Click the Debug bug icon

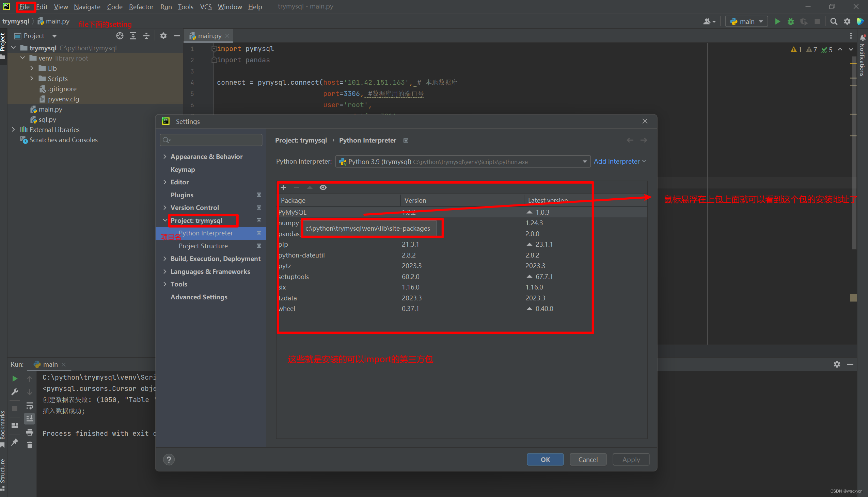coord(790,21)
